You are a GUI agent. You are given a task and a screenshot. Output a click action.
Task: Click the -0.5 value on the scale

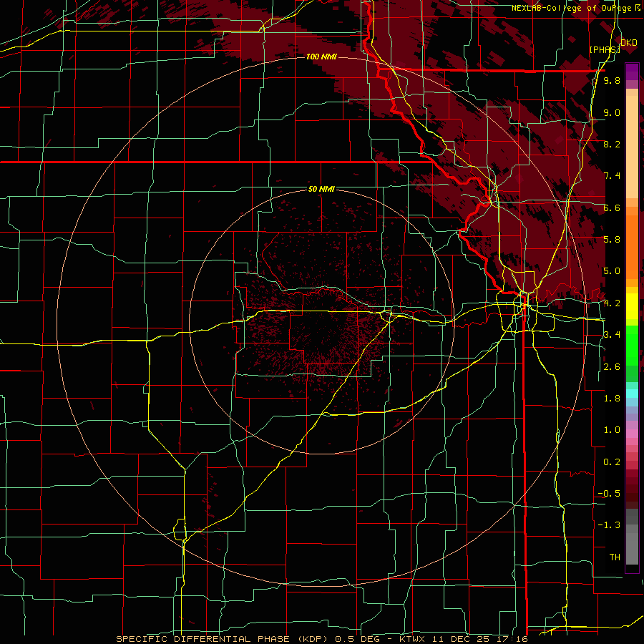pos(609,494)
